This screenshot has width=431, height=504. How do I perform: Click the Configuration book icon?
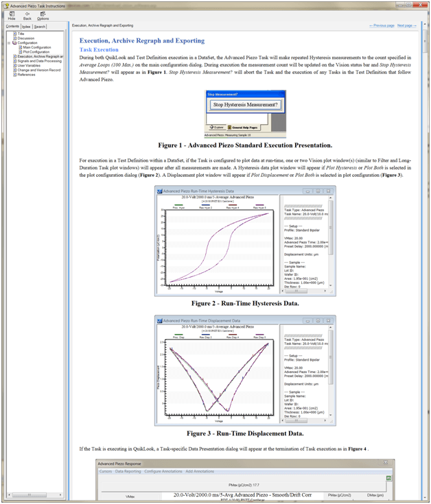tap(14, 43)
